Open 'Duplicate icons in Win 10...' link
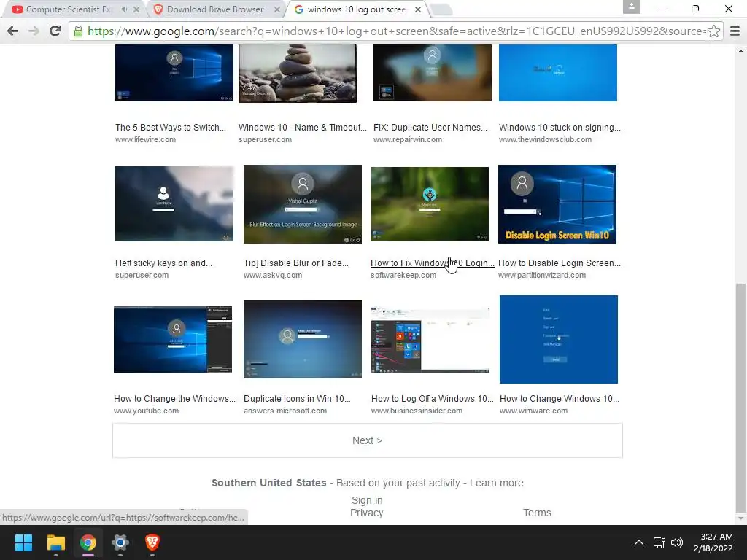Viewport: 747px width, 560px height. click(x=297, y=399)
